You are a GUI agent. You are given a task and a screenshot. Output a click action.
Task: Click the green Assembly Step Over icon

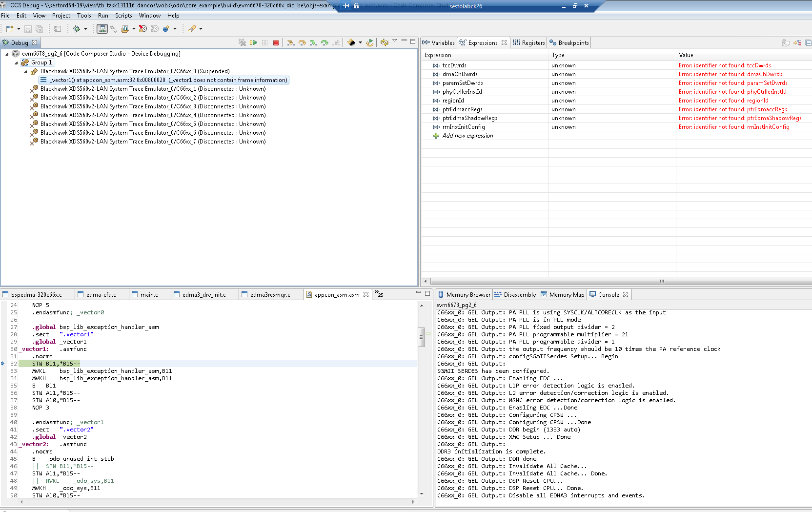click(x=325, y=42)
